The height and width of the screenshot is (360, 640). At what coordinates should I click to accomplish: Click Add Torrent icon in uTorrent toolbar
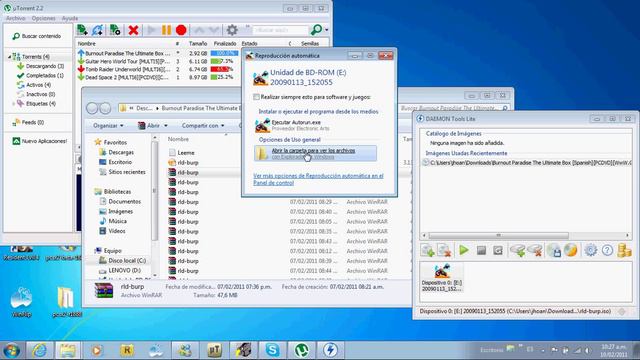(82, 30)
